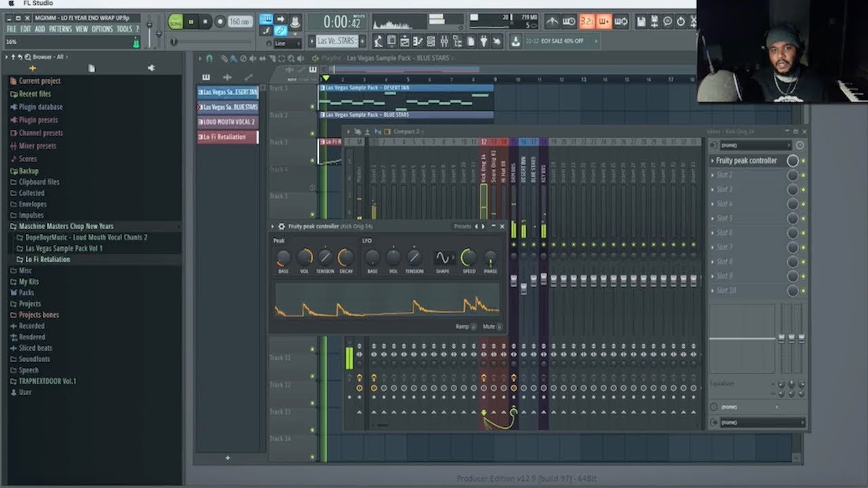This screenshot has height=488, width=868.
Task: Expand Mixer presets folder
Action: (37, 146)
